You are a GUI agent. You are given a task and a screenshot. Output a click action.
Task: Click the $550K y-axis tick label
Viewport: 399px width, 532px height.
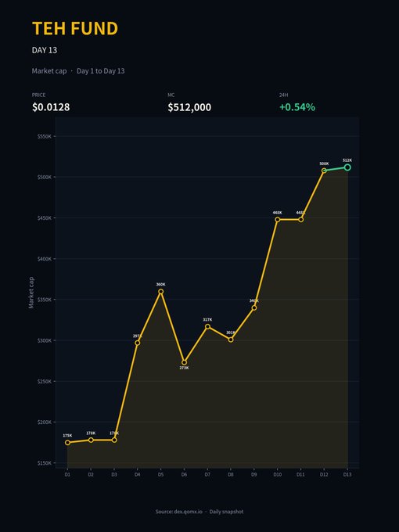tap(45, 136)
